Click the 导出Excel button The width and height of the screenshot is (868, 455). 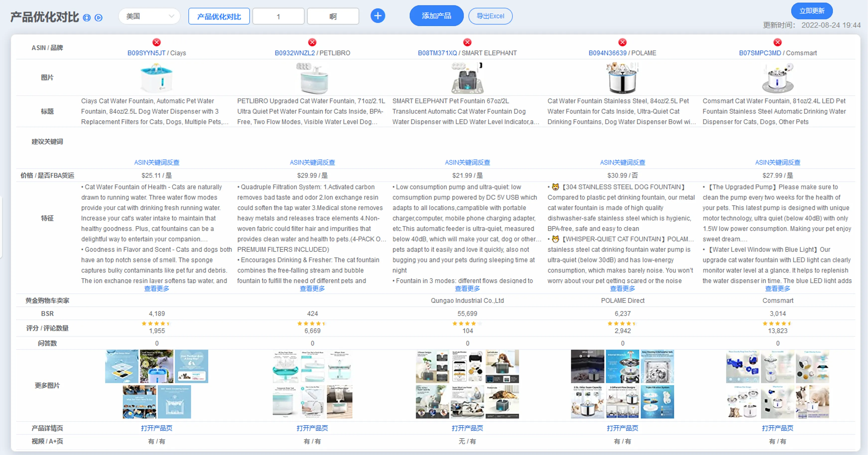[x=490, y=16]
